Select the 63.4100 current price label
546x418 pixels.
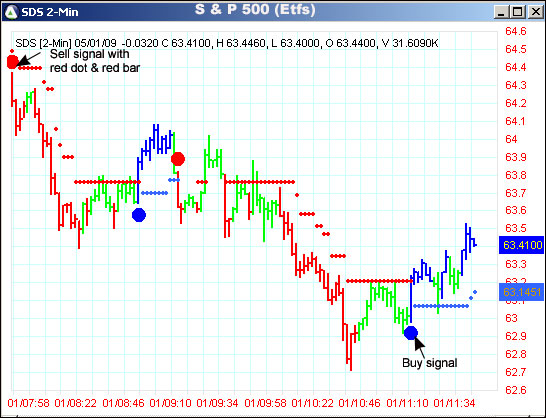(x=522, y=245)
